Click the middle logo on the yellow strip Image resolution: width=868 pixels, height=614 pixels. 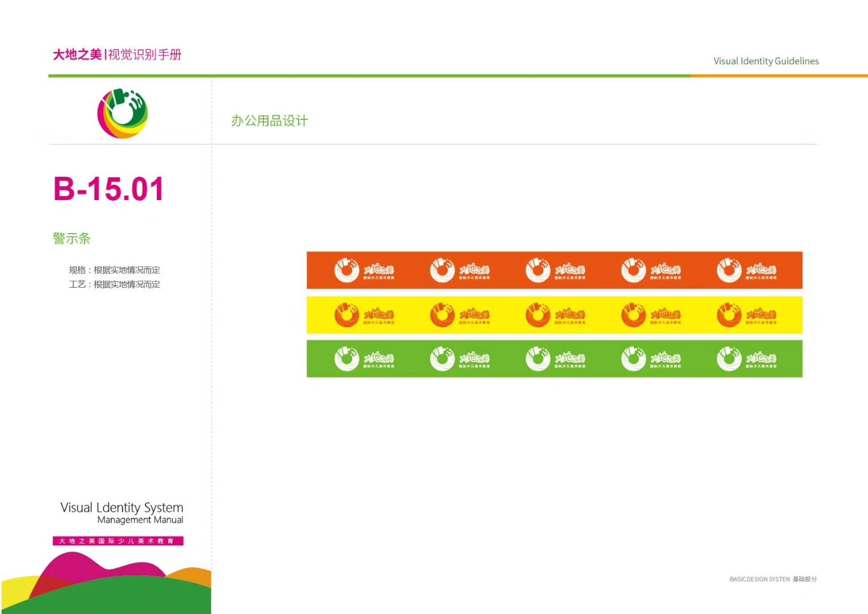(x=555, y=315)
